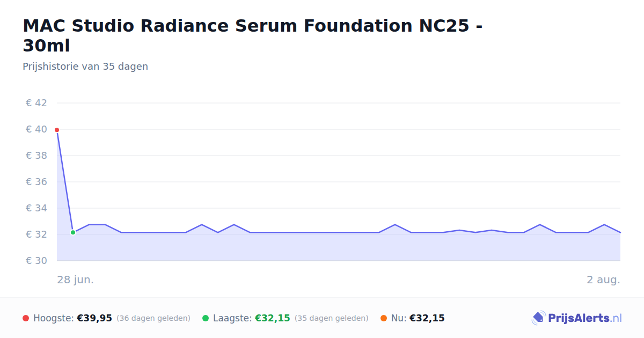The image size is (644, 338).
Task: Click the € 42 axis label
Action: pyautogui.click(x=36, y=103)
